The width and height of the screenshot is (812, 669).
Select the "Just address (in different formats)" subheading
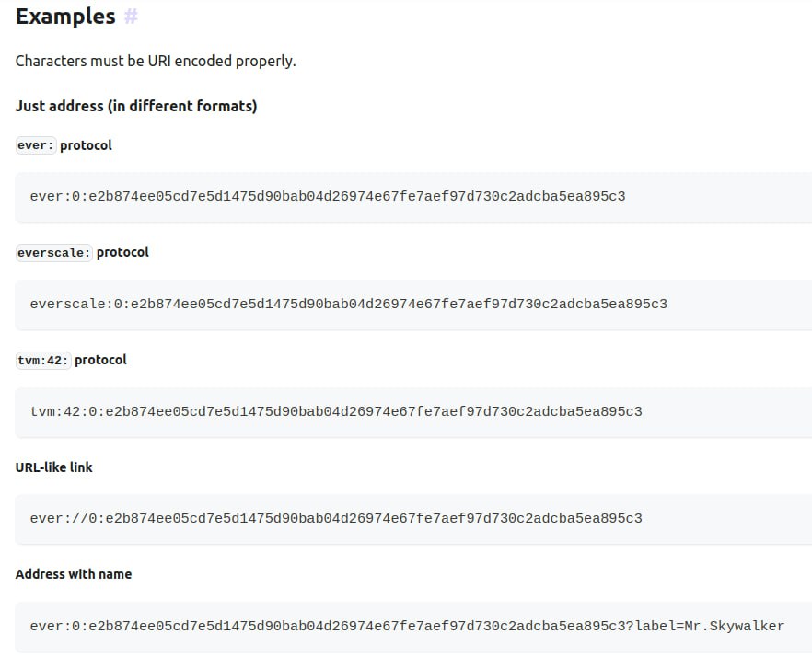[x=136, y=106]
